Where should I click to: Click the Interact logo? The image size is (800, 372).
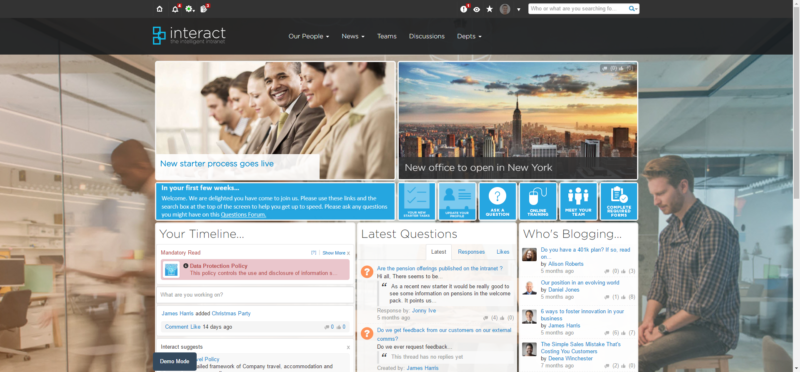point(189,35)
